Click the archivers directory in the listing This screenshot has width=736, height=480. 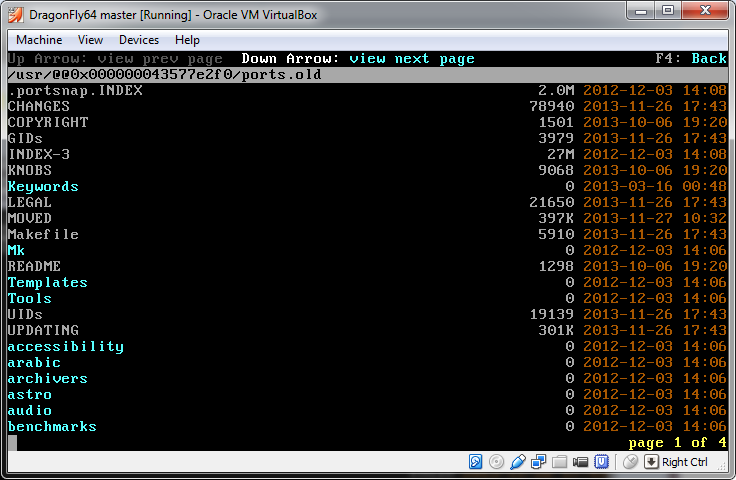(47, 379)
